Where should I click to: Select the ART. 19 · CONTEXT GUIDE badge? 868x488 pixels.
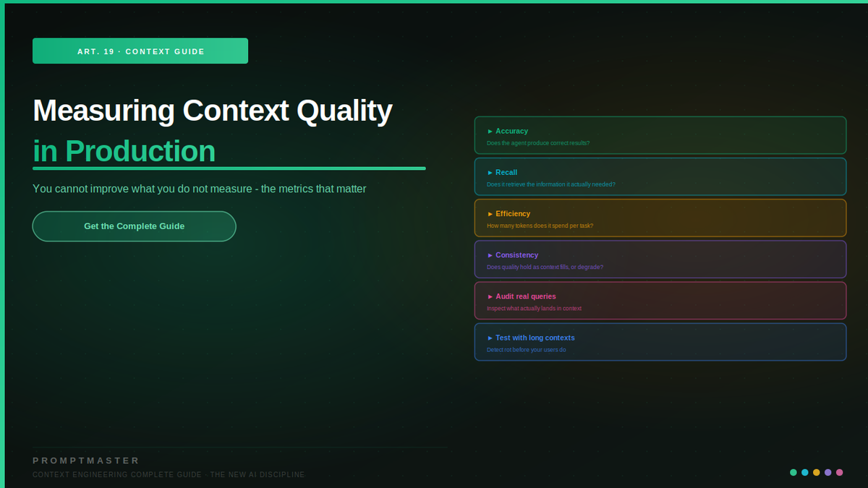tap(140, 51)
